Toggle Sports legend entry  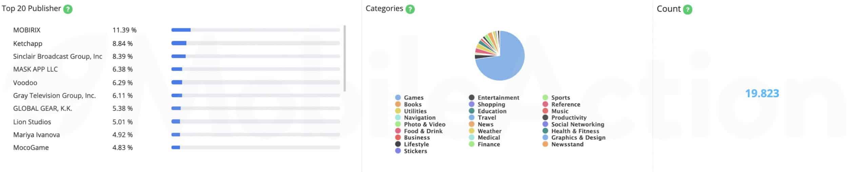pyautogui.click(x=556, y=98)
